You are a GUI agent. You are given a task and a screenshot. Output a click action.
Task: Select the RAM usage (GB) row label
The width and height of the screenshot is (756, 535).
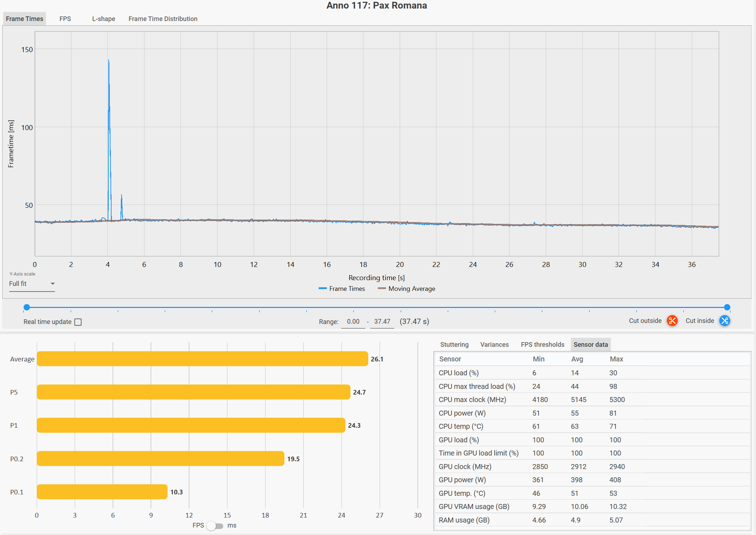pos(464,520)
